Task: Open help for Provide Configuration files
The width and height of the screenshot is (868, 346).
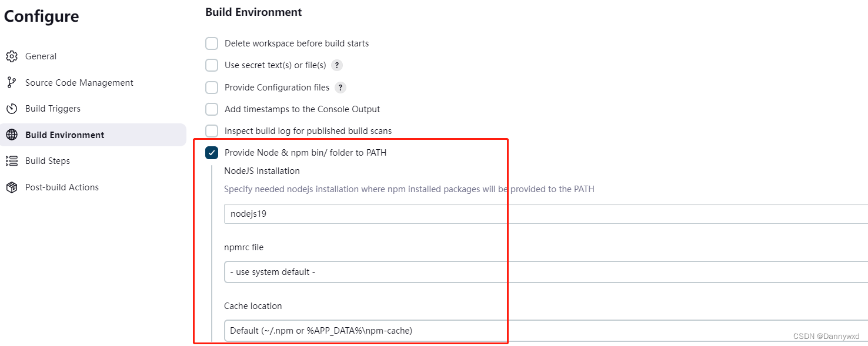Action: [340, 87]
